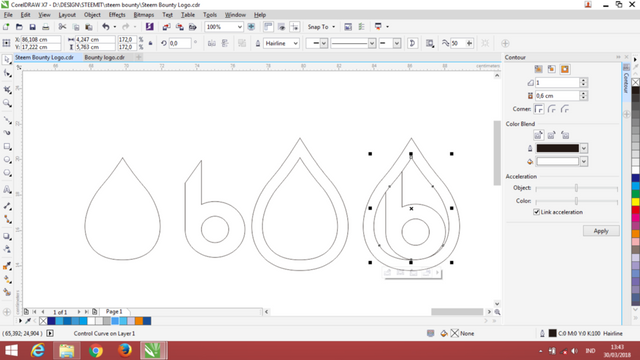Select the Polygon tool

click(x=7, y=173)
